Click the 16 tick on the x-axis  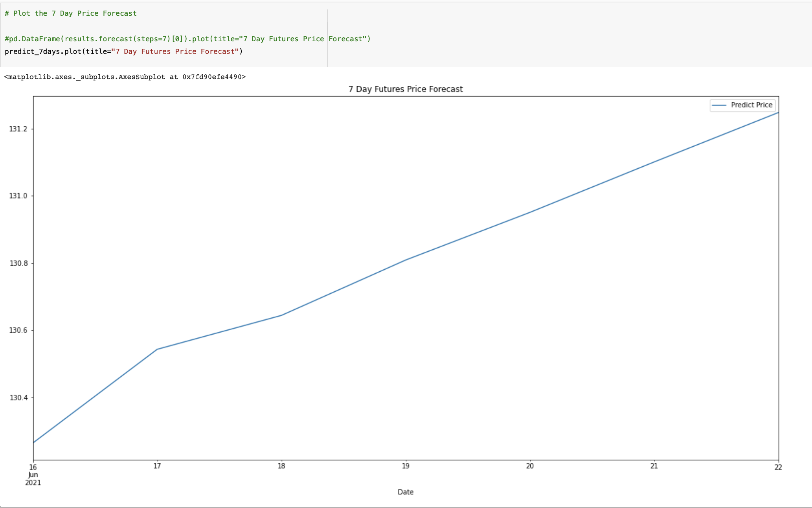[x=33, y=466]
